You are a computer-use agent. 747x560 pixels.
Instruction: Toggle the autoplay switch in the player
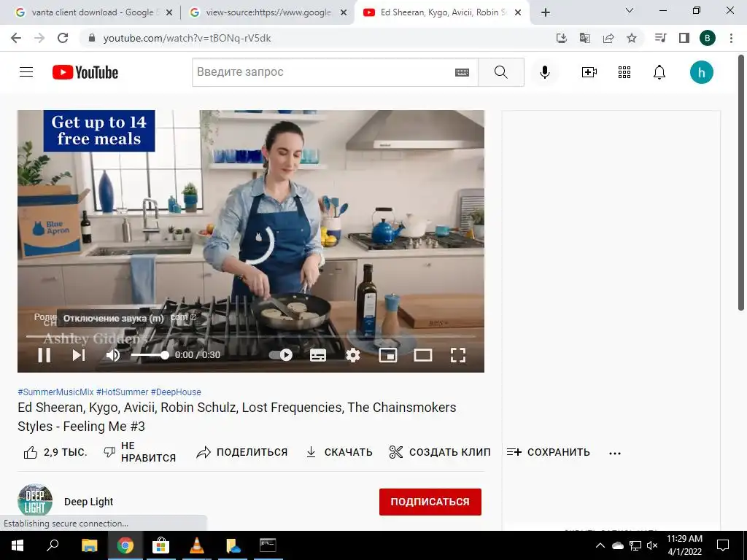tap(281, 355)
